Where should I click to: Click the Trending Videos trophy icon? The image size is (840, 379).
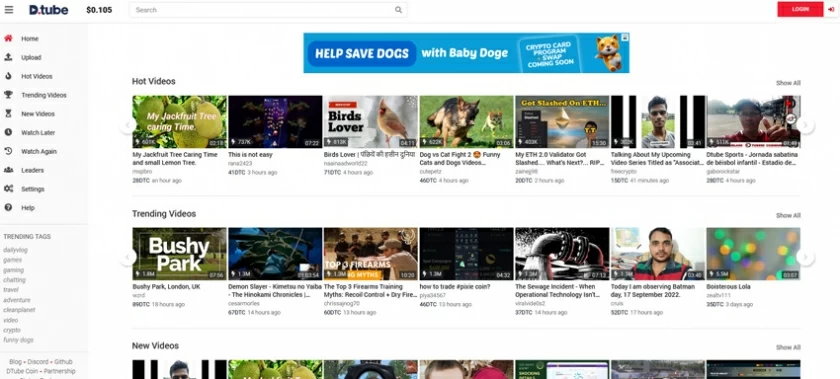(x=8, y=95)
